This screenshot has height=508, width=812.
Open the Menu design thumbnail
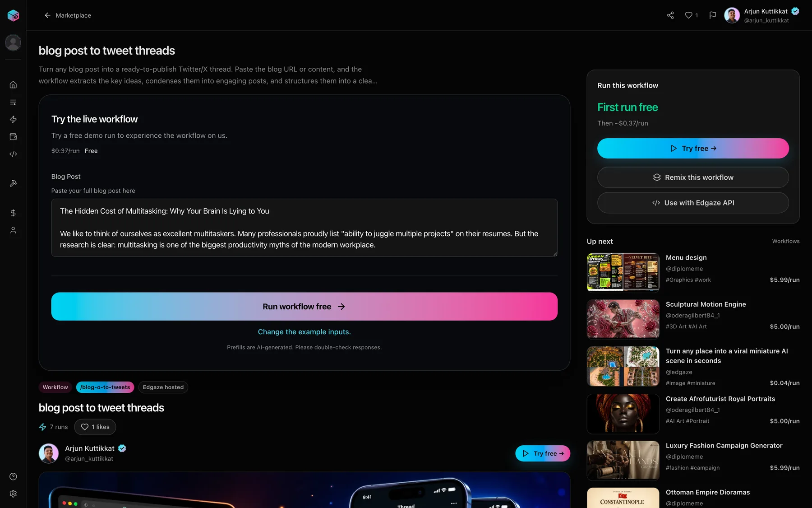(623, 272)
